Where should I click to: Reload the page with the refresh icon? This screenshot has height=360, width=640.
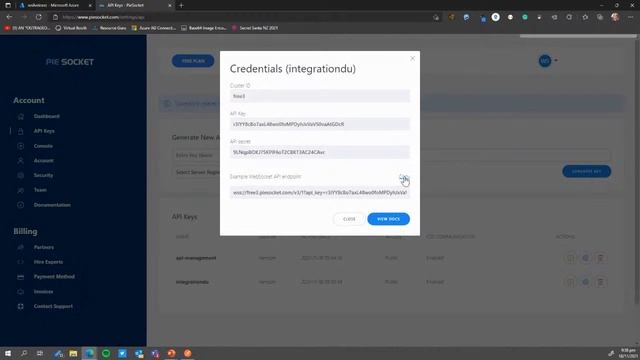pyautogui.click(x=38, y=17)
